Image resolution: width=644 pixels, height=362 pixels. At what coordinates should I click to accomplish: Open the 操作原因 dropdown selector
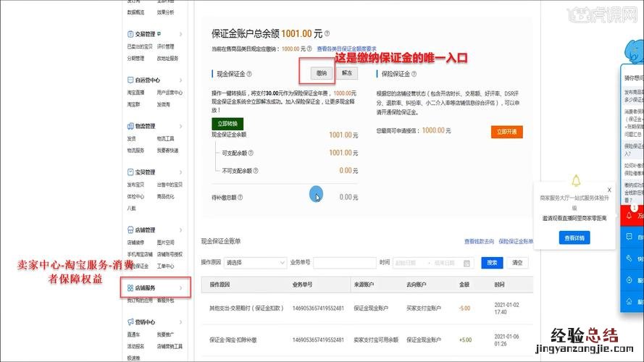[x=255, y=263]
